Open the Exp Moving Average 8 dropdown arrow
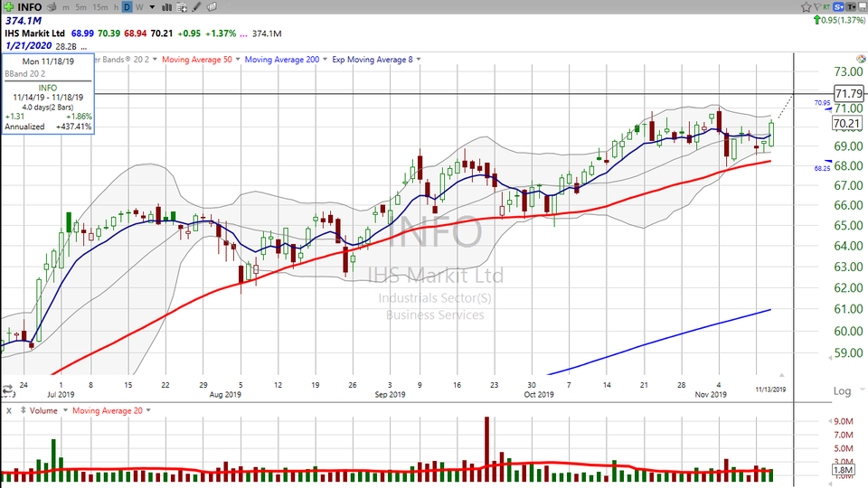Viewport: 868px width, 488px height. pos(419,60)
